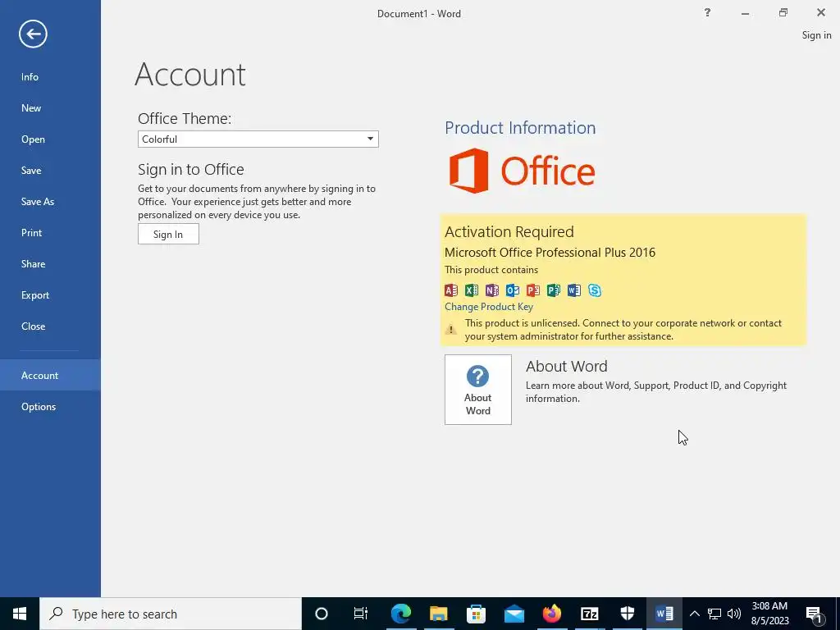Click the volume speaker icon

pos(734,614)
